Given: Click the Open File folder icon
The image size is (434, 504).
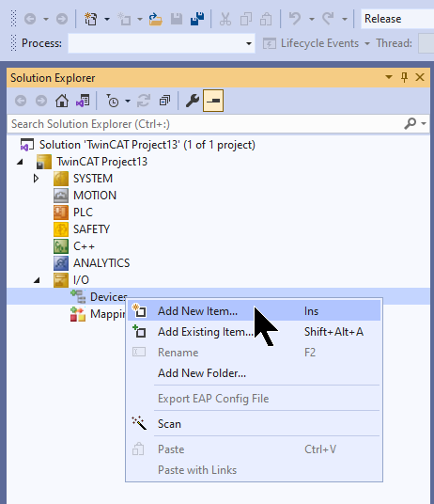Looking at the screenshot, I should click(156, 19).
